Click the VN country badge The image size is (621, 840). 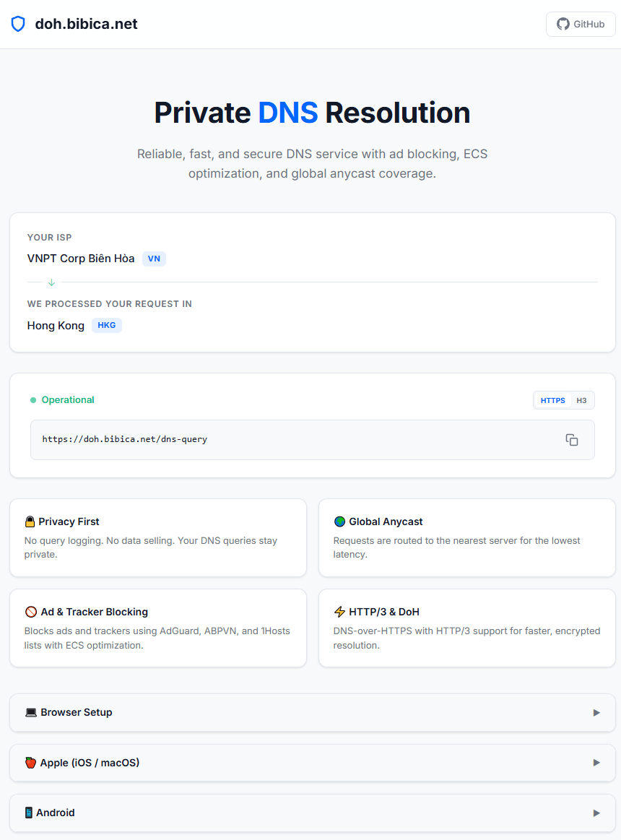pos(154,259)
